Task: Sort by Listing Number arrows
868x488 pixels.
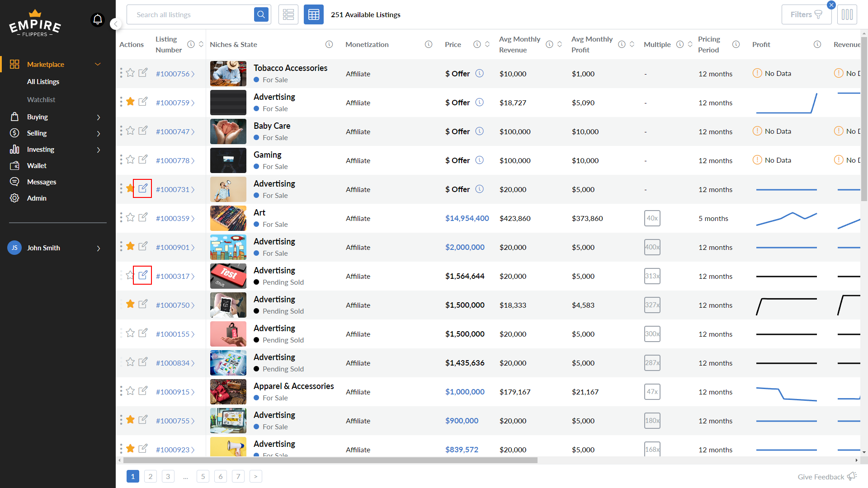Action: (201, 44)
